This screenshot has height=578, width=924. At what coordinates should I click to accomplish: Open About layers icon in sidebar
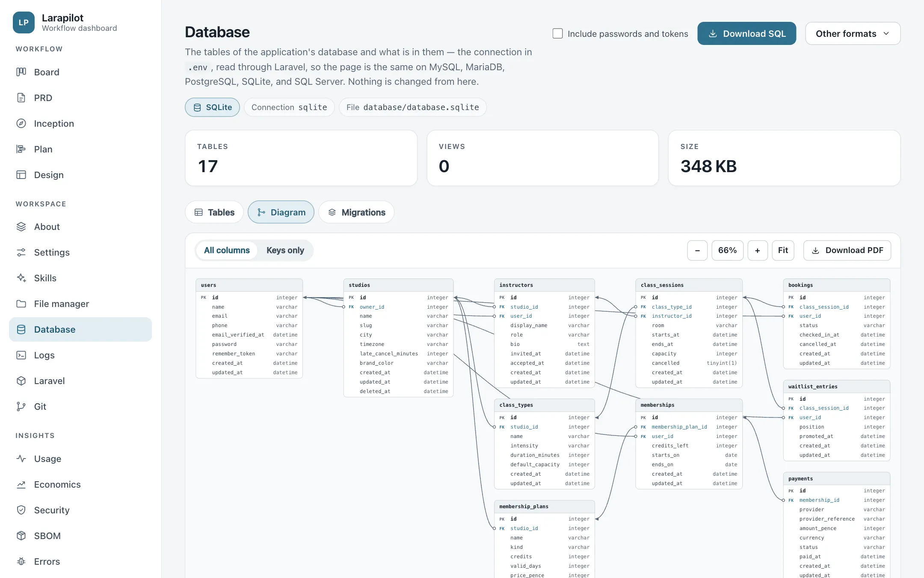[x=21, y=226]
